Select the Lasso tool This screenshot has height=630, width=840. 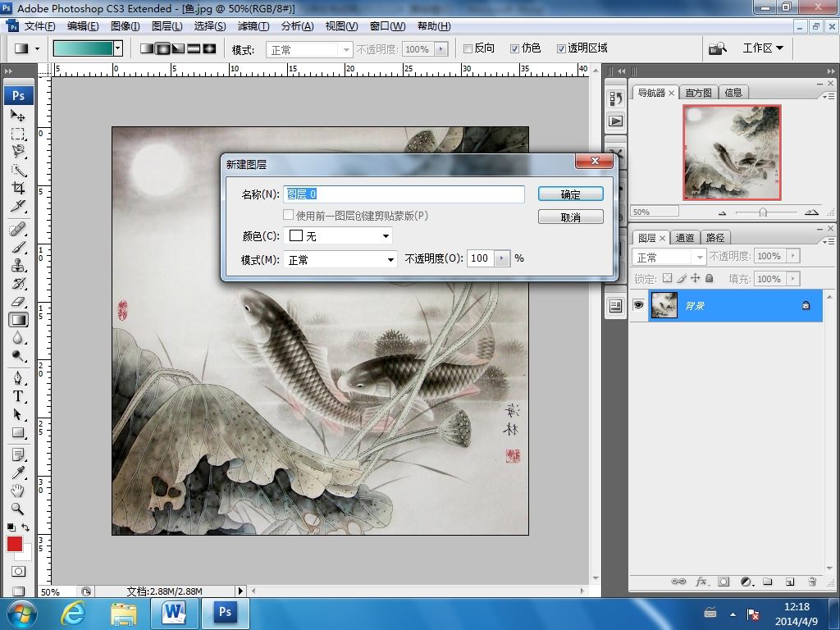point(18,152)
